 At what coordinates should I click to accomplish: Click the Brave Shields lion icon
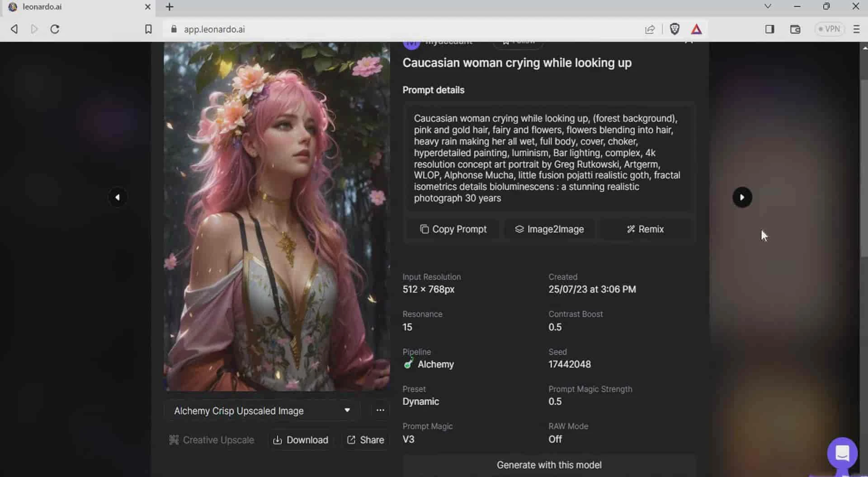674,29
